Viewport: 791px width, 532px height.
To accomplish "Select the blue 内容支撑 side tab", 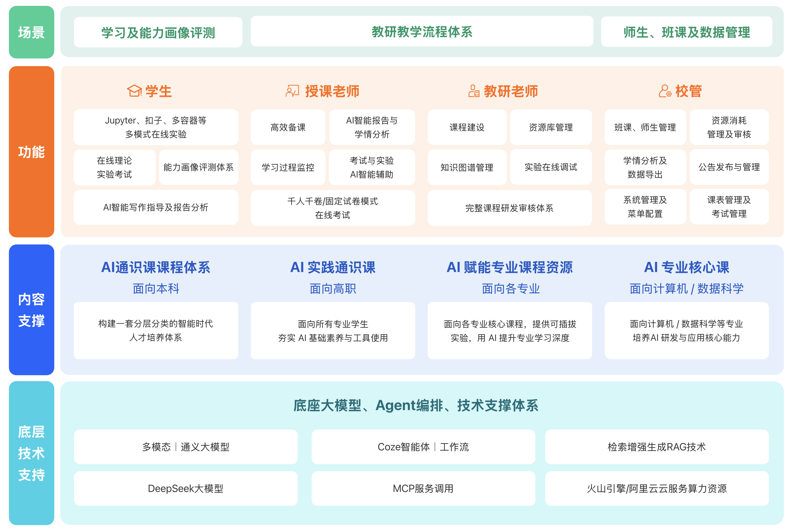I will tap(31, 310).
